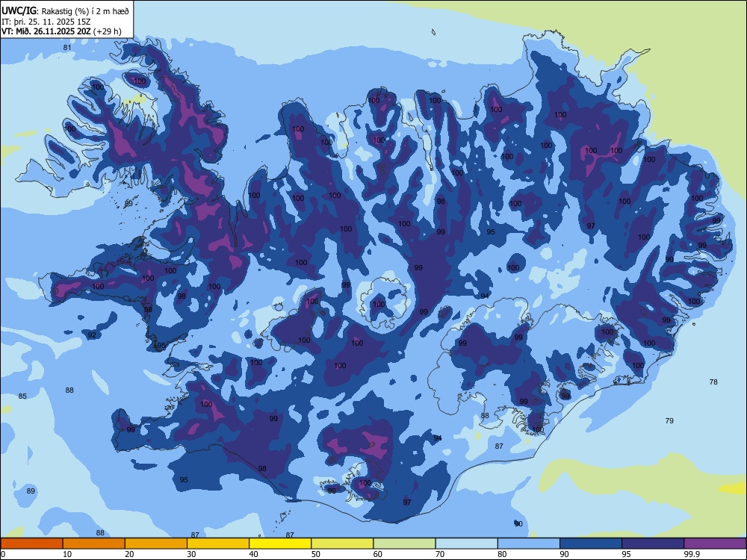Viewport: 747px width, 560px height.
Task: Click the "81" humidity value on the map
Action: coord(67,47)
